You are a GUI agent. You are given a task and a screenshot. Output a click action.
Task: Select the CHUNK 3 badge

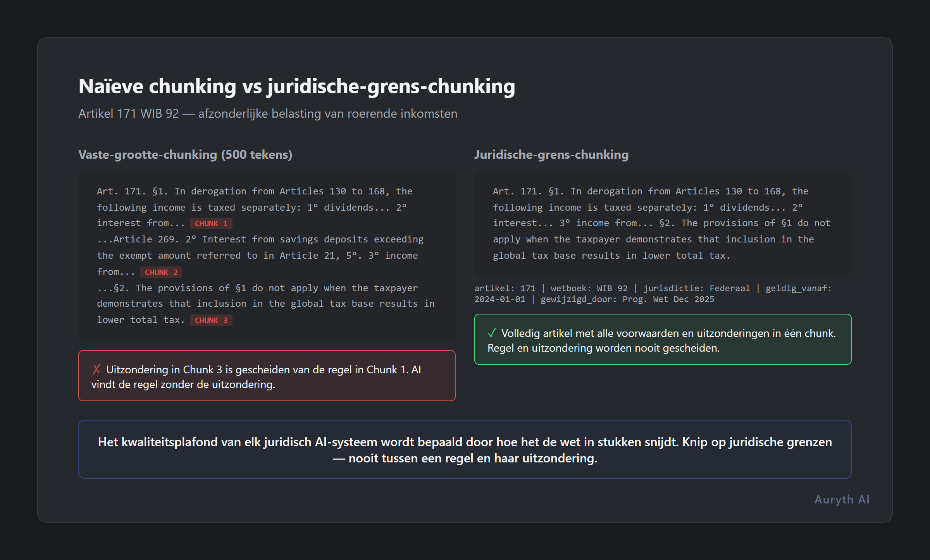click(211, 320)
